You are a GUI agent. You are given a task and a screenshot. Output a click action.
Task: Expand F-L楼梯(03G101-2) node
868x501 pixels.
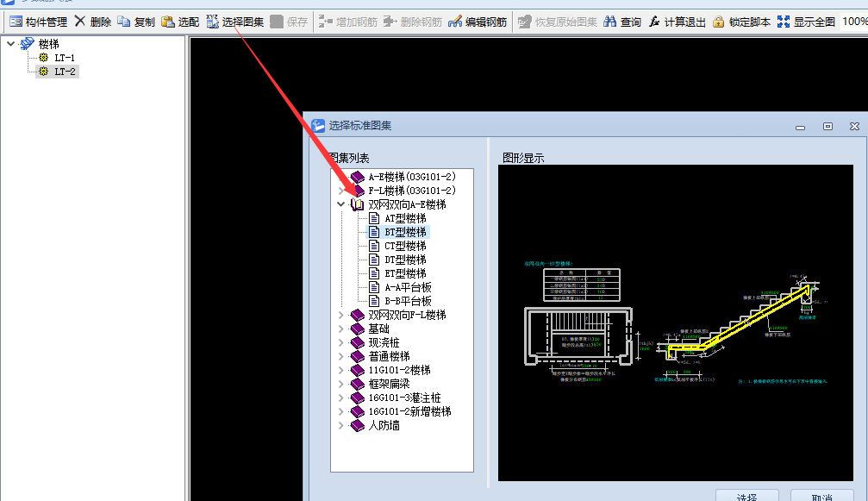341,191
